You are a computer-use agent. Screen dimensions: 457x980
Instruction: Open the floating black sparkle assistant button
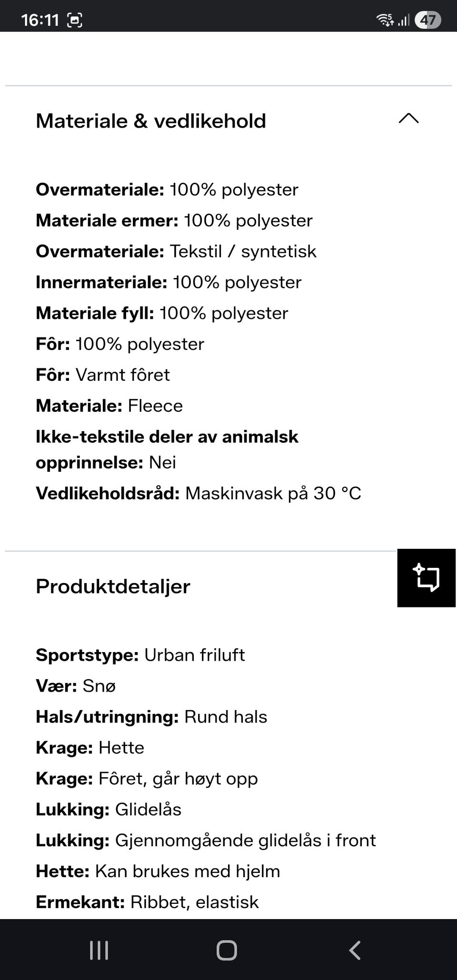coord(426,578)
